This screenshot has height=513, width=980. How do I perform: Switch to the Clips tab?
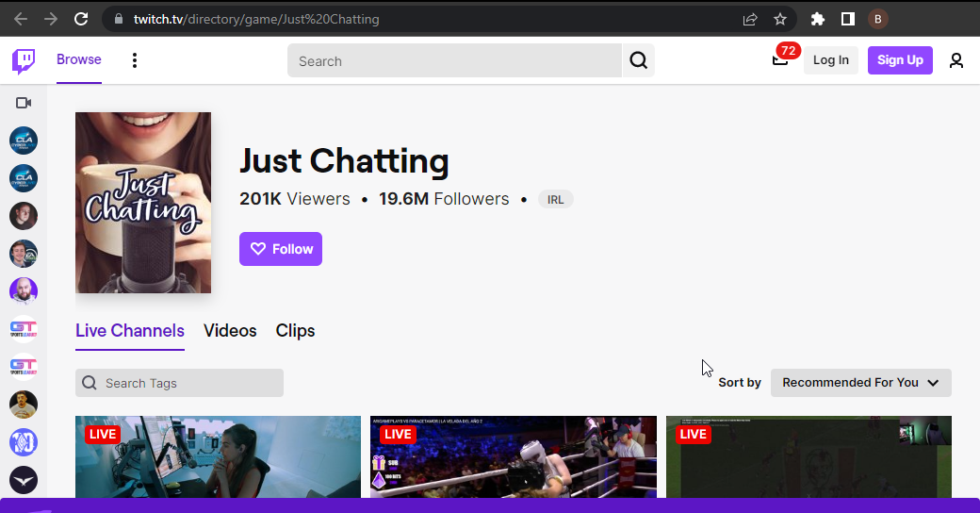click(x=295, y=331)
